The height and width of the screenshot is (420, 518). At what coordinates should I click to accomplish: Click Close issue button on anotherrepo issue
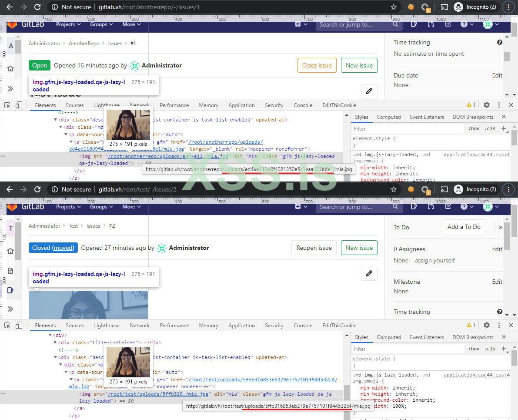(x=317, y=65)
